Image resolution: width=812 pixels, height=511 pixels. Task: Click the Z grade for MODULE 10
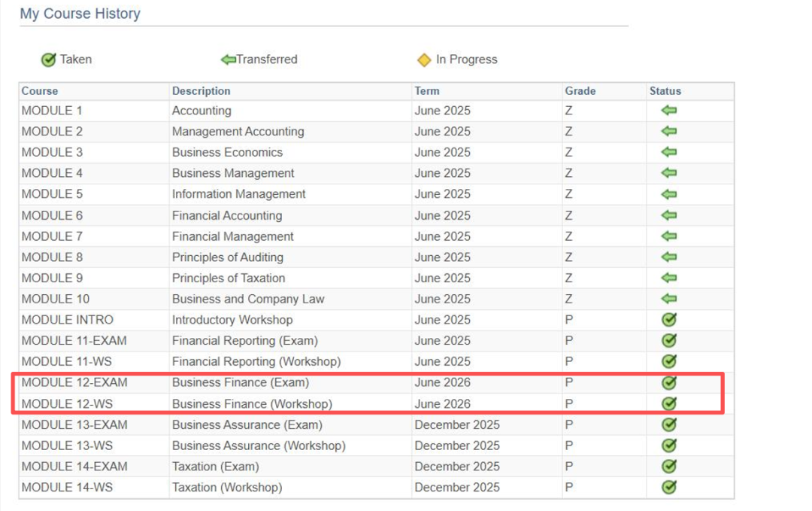[568, 299]
